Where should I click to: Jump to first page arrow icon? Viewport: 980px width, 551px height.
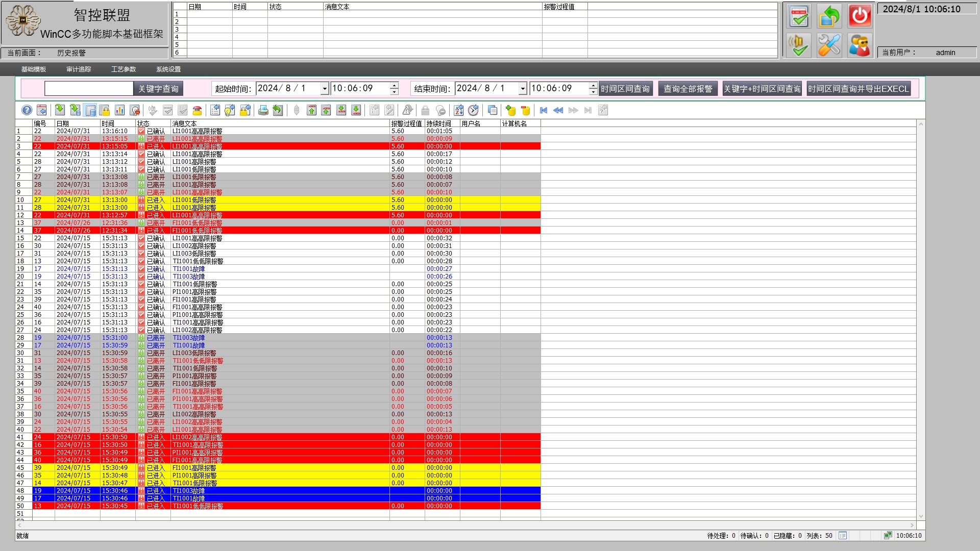point(544,110)
